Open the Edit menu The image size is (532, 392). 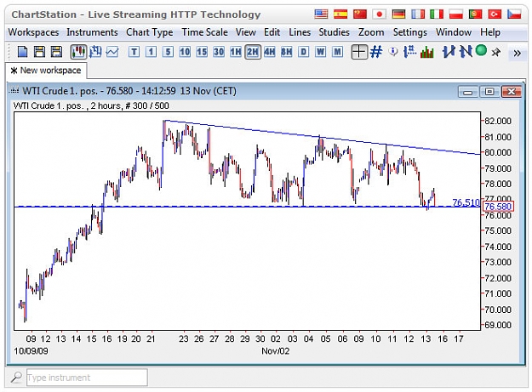(x=272, y=32)
